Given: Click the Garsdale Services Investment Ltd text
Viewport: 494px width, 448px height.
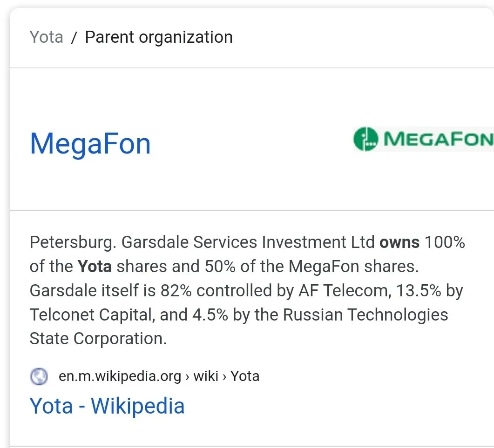Looking at the screenshot, I should [x=248, y=242].
